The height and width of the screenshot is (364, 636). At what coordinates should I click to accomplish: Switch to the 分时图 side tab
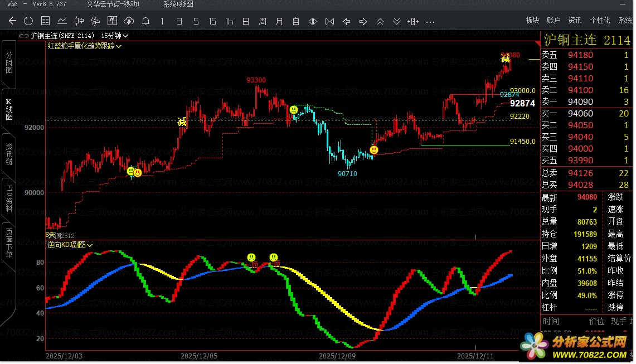[x=9, y=63]
